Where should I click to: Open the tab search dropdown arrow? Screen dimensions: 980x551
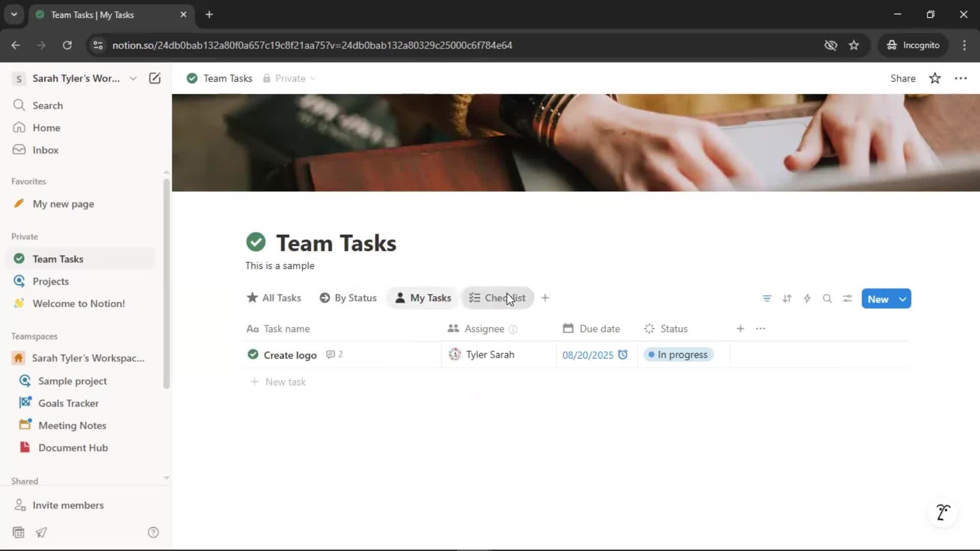click(x=14, y=14)
